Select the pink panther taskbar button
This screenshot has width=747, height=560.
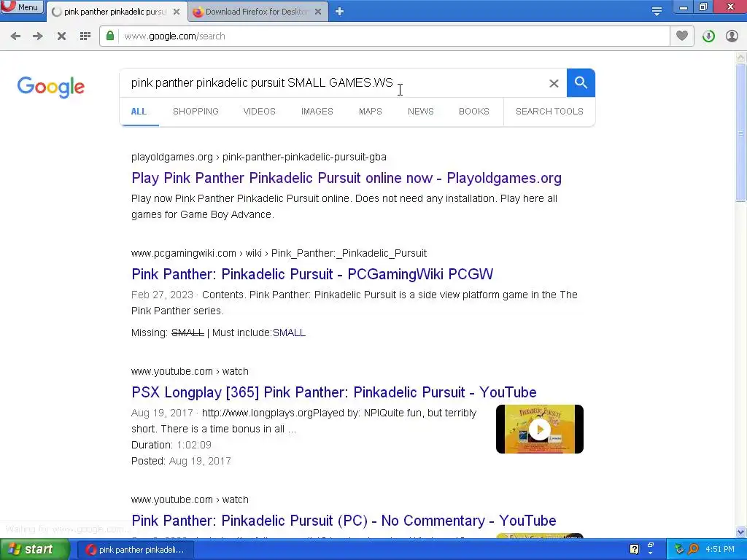click(x=135, y=550)
